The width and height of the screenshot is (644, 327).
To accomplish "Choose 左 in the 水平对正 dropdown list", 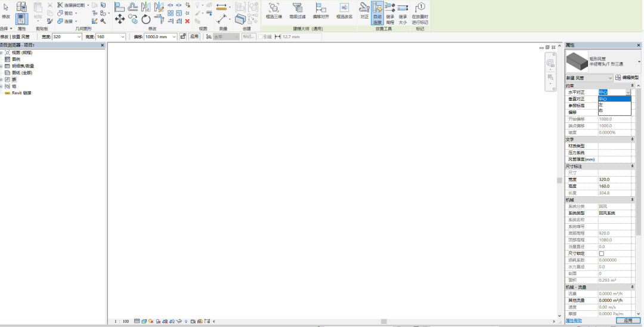I will (x=601, y=105).
